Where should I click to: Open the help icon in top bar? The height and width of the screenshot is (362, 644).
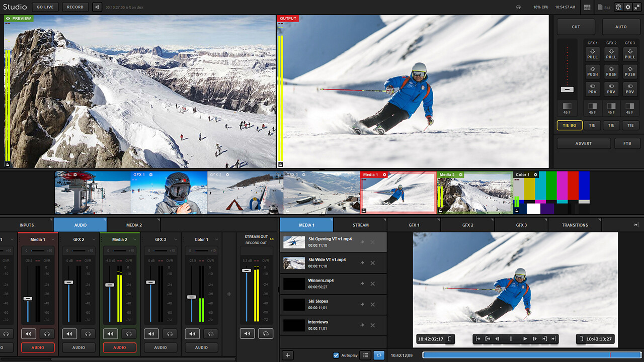tap(618, 7)
